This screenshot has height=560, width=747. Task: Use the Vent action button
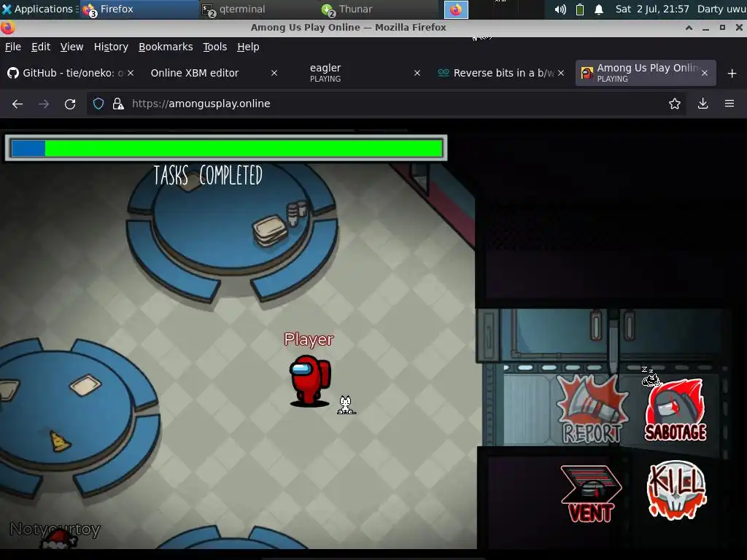pos(591,494)
